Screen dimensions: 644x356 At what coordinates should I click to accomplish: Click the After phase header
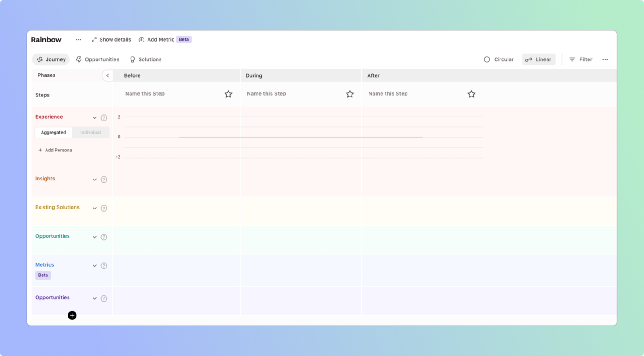(489, 75)
